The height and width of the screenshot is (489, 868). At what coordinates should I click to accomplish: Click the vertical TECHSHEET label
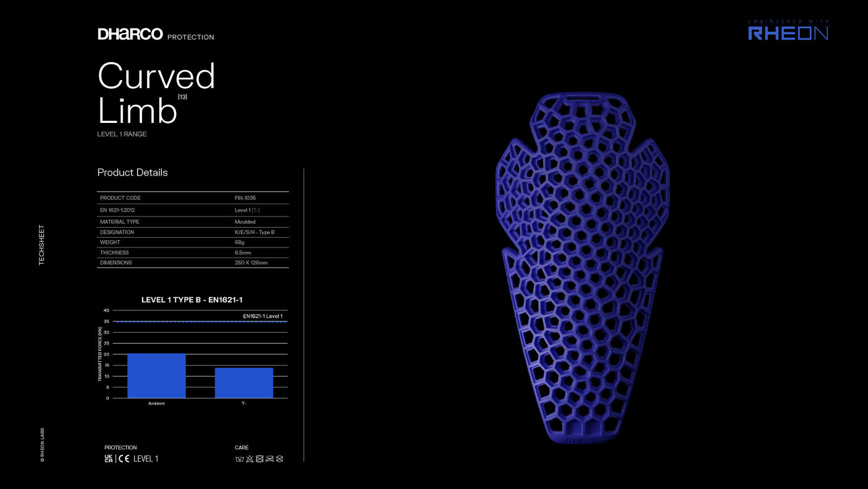click(x=42, y=245)
